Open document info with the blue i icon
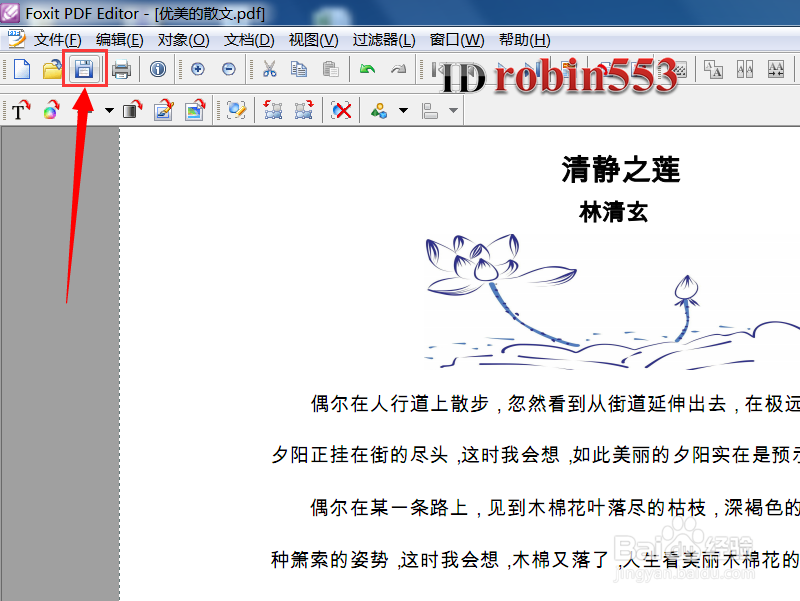Viewport: 800px width, 601px height. tap(158, 69)
